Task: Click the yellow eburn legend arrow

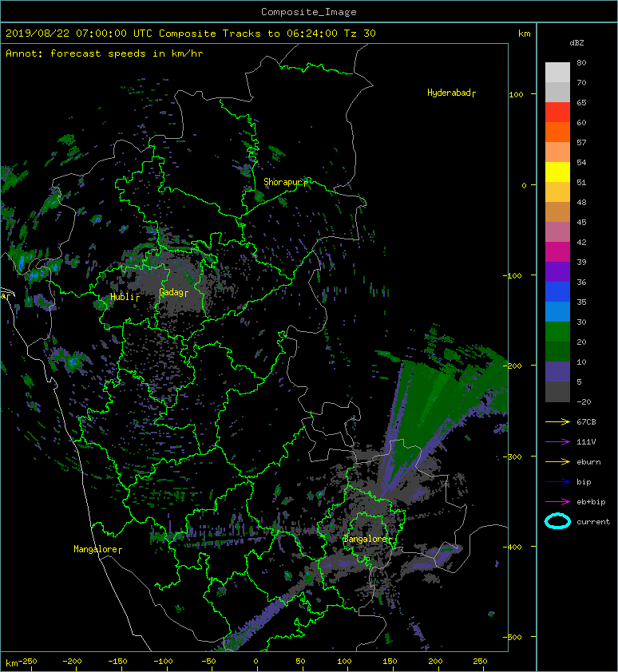Action: pos(557,461)
